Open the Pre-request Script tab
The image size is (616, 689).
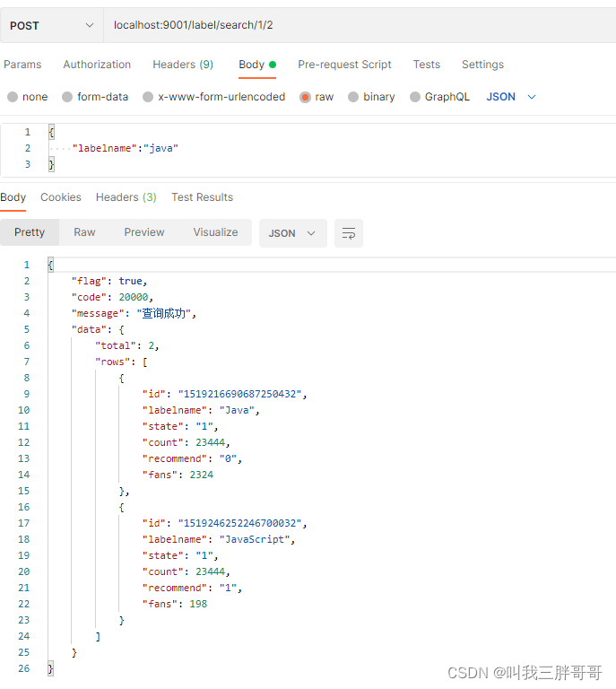tap(344, 65)
